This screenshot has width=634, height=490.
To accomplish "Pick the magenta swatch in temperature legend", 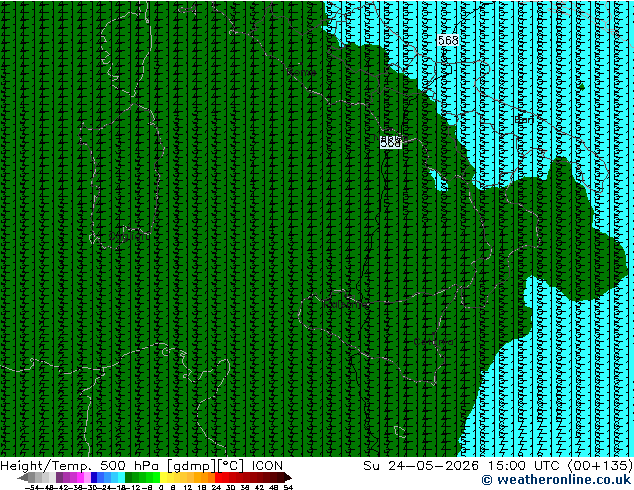I will pyautogui.click(x=80, y=478).
